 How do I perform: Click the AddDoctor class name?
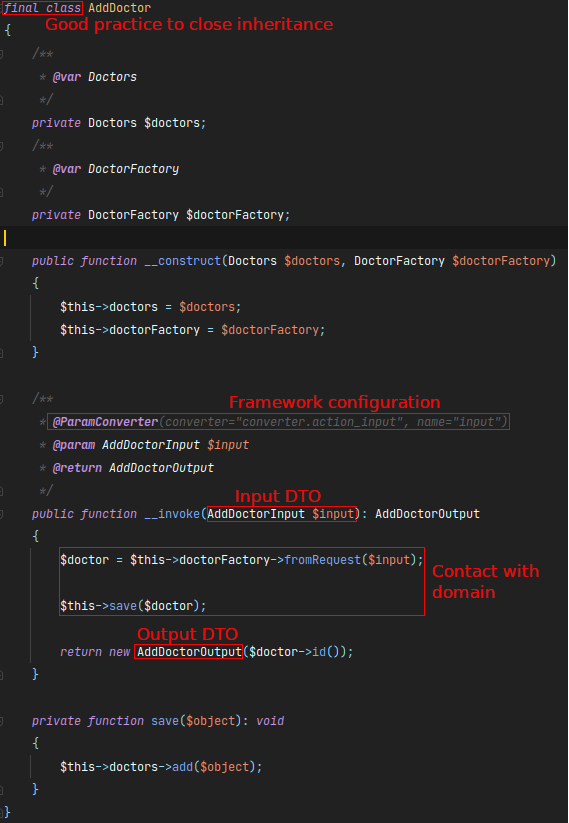click(120, 8)
